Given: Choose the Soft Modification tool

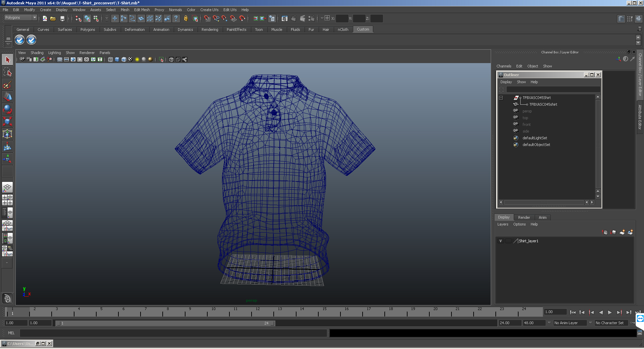Looking at the screenshot, I should click(7, 146).
